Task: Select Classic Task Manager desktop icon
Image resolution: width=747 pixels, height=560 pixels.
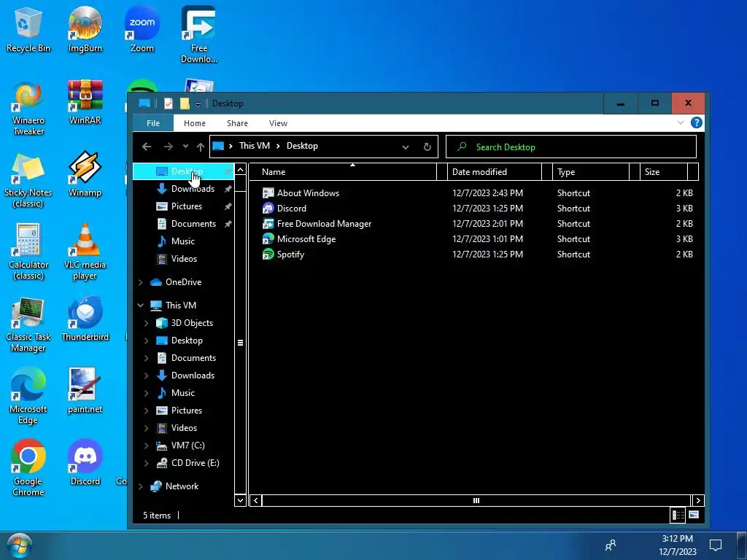Action: [x=28, y=324]
